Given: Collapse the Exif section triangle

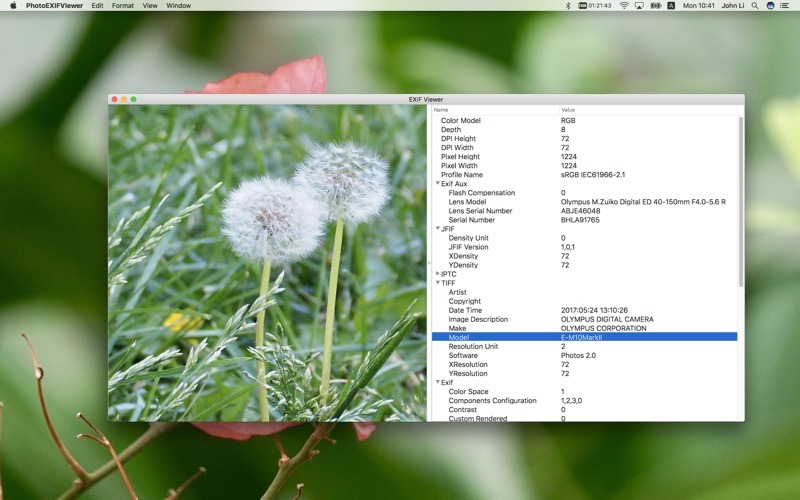Looking at the screenshot, I should 437,382.
